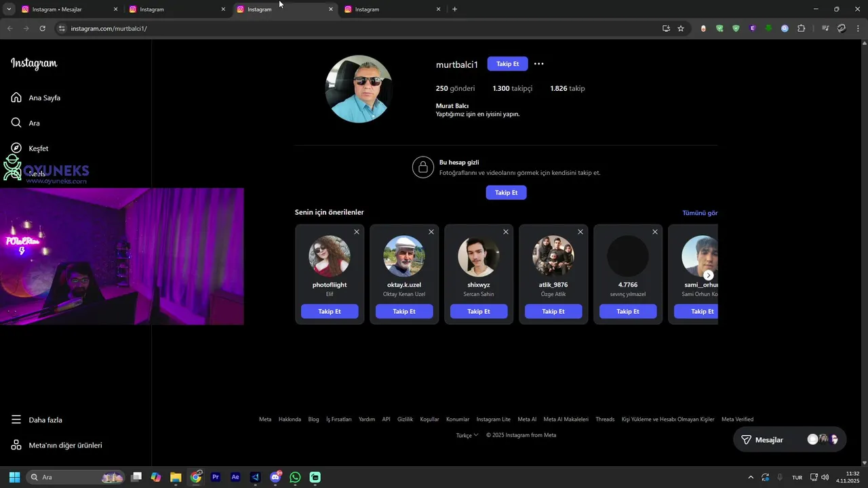This screenshot has width=868, height=488.
Task: Open the Instagram Lite footer link
Action: pos(493,420)
